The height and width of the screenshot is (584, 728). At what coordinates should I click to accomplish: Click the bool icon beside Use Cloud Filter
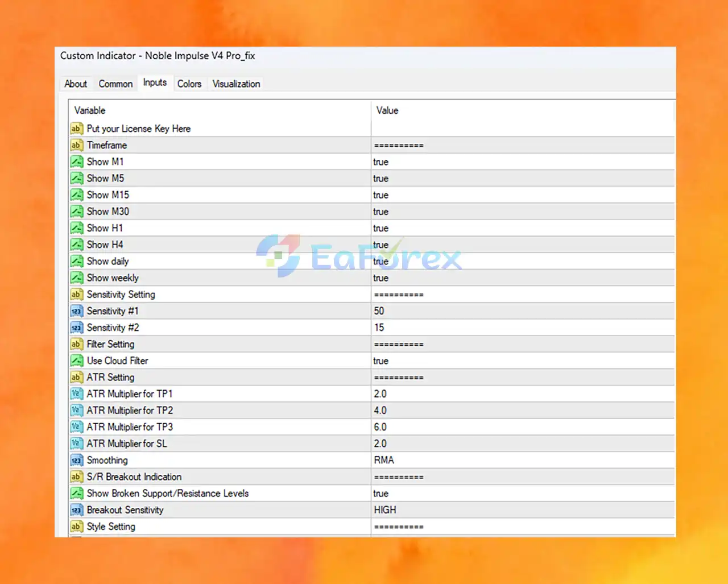(77, 361)
